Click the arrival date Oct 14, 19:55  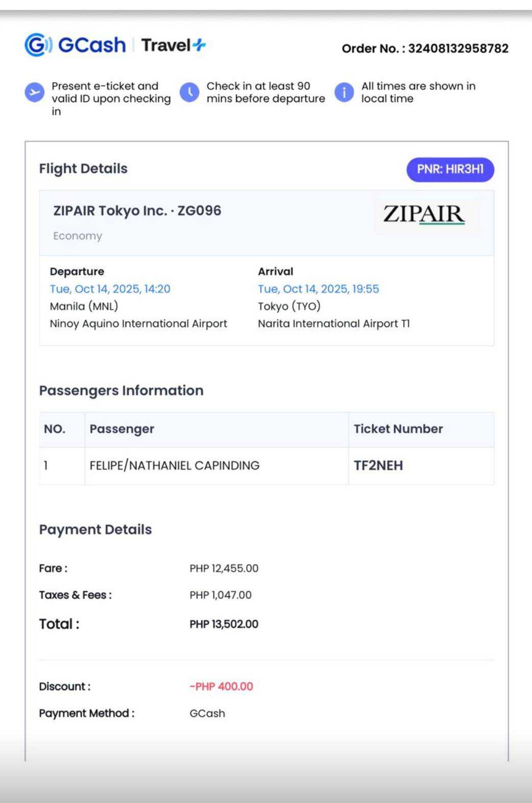tap(318, 289)
